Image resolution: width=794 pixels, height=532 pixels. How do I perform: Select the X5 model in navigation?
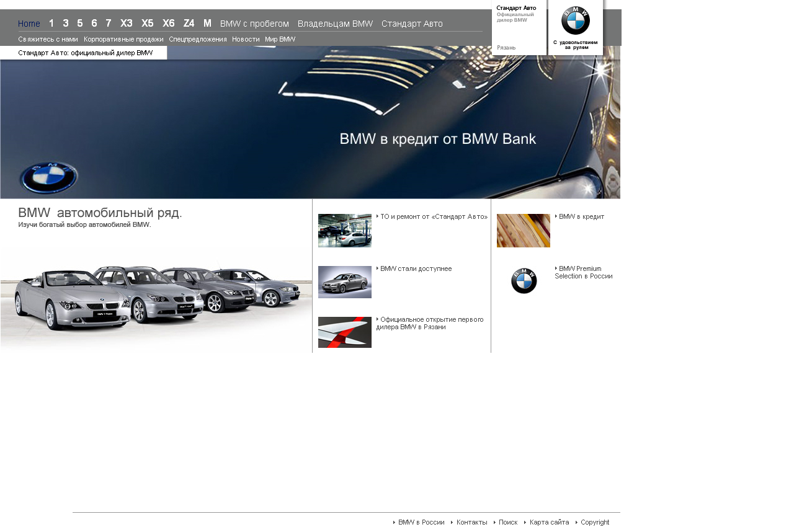(x=147, y=24)
